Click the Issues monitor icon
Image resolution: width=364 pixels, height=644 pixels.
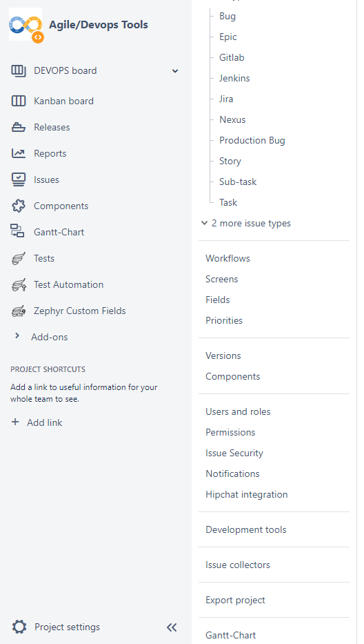point(19,180)
